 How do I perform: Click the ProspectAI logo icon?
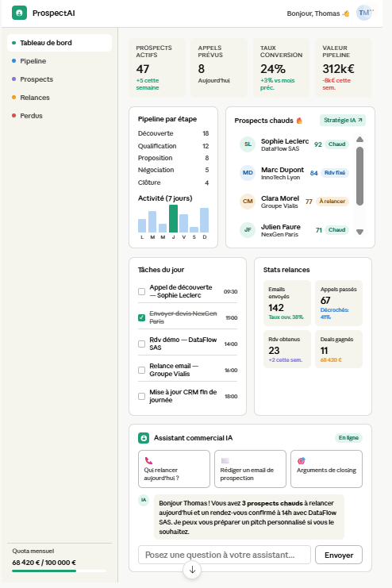coord(19,13)
